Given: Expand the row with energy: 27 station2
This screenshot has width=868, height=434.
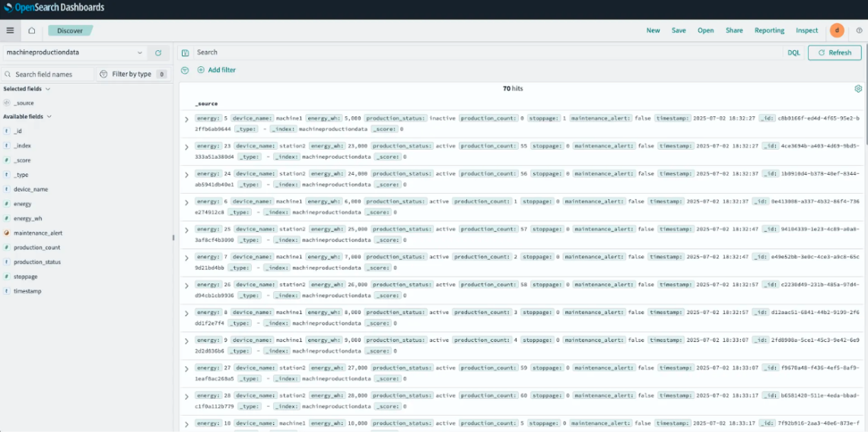Looking at the screenshot, I should 186,369.
